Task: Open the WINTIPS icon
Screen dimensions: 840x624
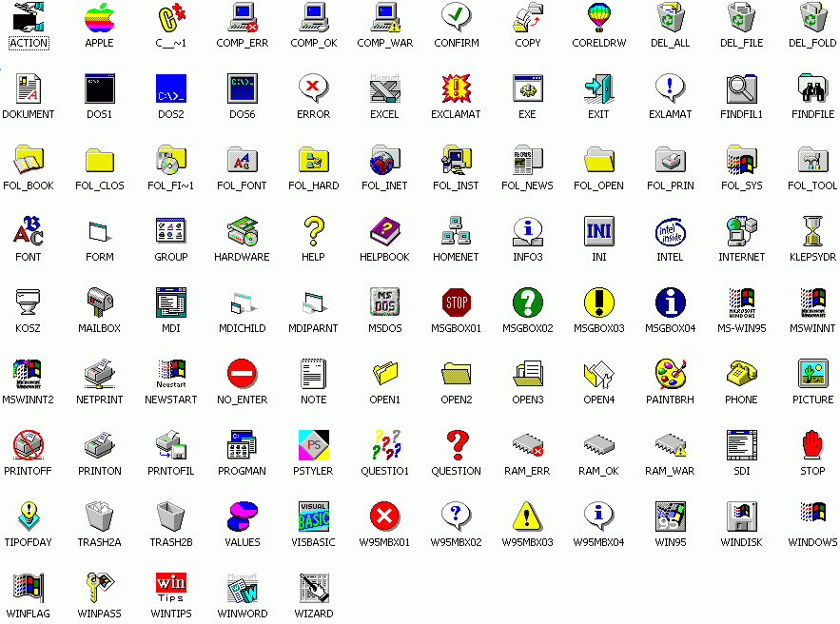Action: [x=171, y=587]
